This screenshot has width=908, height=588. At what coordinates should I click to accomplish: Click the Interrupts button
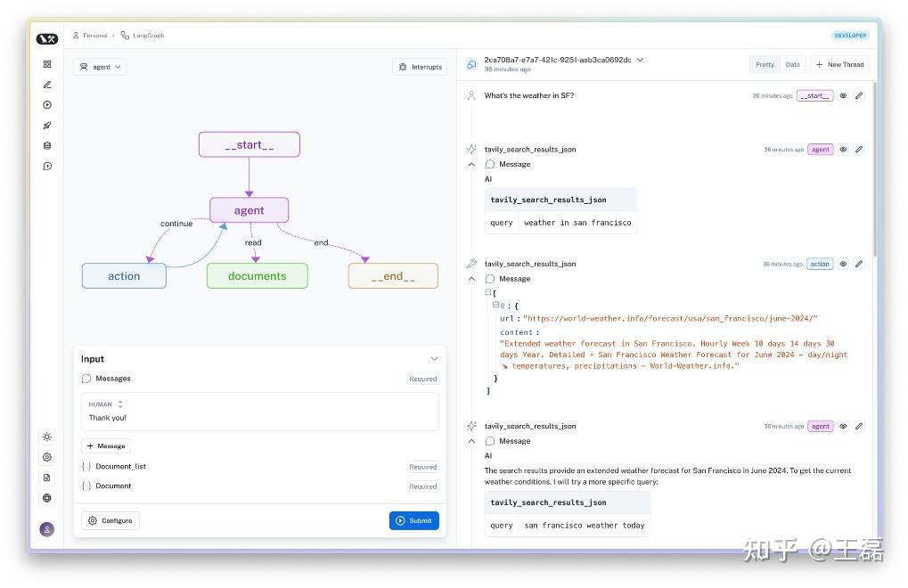421,67
